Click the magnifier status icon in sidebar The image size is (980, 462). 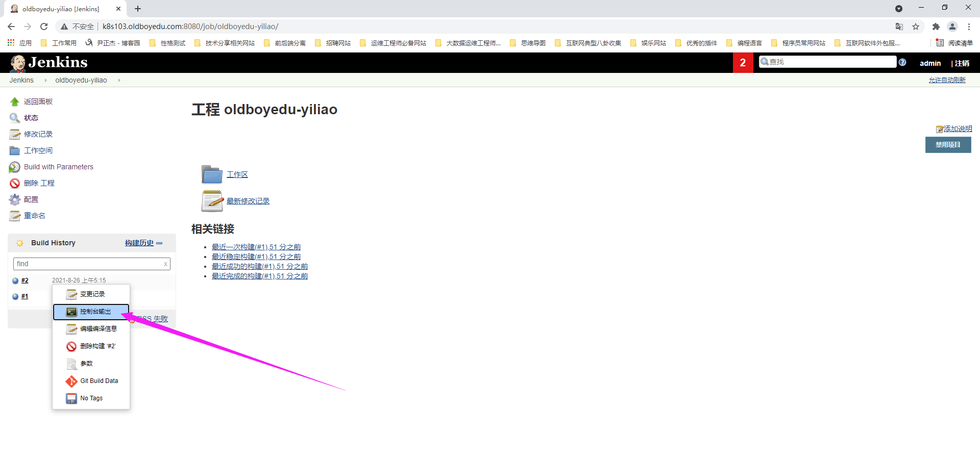click(x=15, y=118)
